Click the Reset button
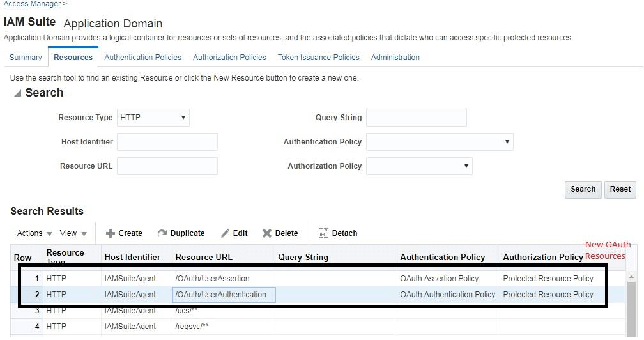The height and width of the screenshot is (340, 644). pos(620,189)
